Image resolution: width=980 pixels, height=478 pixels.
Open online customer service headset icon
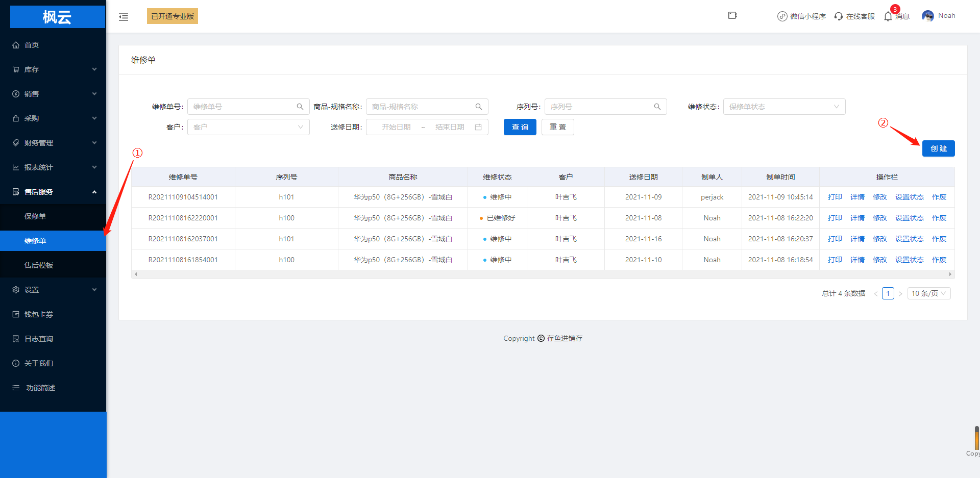838,16
